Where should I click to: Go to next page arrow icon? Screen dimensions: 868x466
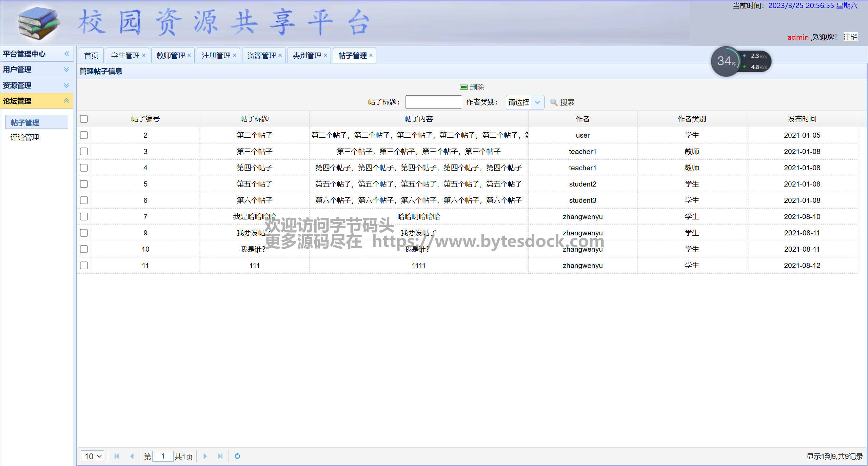(x=205, y=456)
